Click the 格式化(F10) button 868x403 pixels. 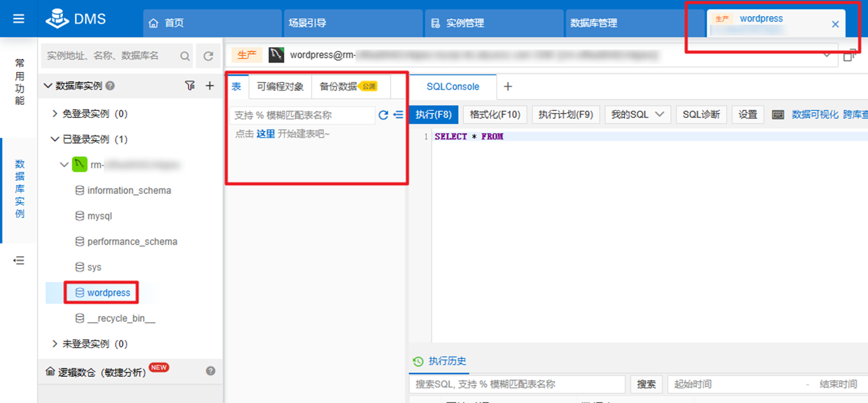click(x=495, y=115)
